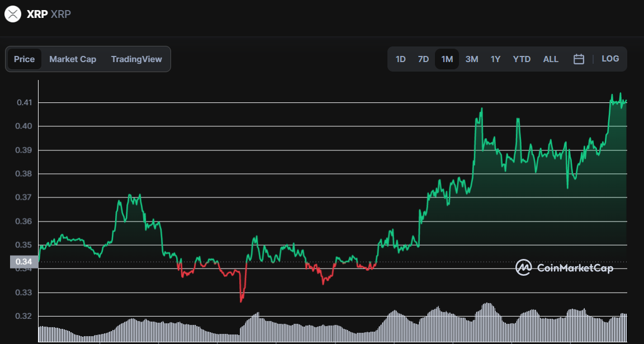
Task: Select the 1M time range
Action: pyautogui.click(x=447, y=59)
